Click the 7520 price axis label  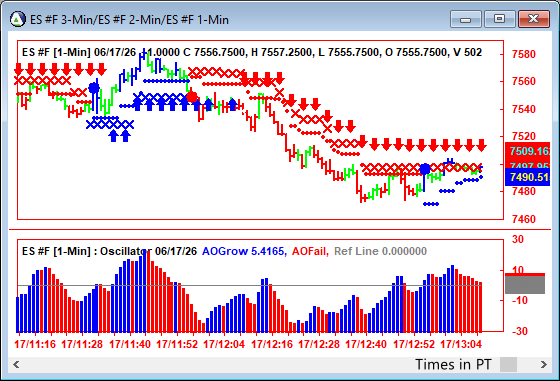click(524, 136)
